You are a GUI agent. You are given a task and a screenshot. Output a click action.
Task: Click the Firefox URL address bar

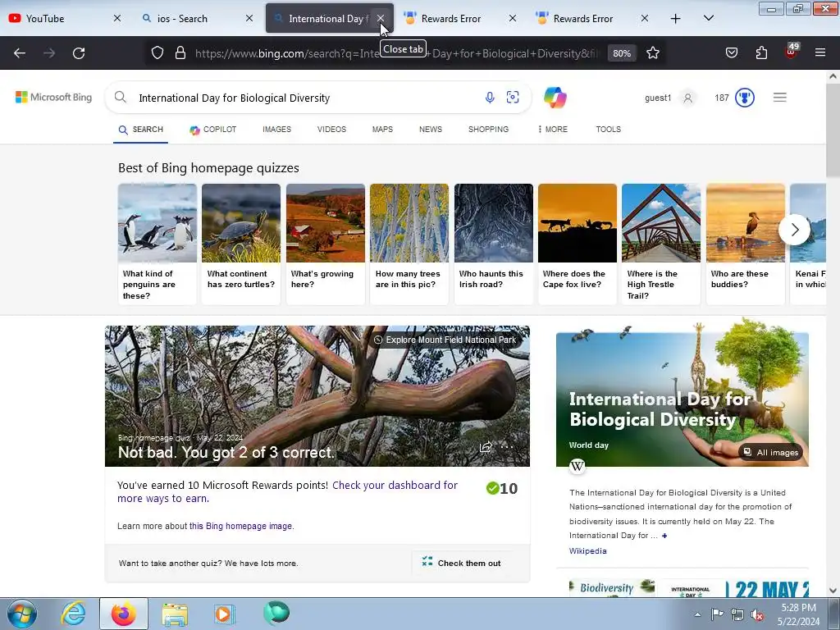pos(396,53)
